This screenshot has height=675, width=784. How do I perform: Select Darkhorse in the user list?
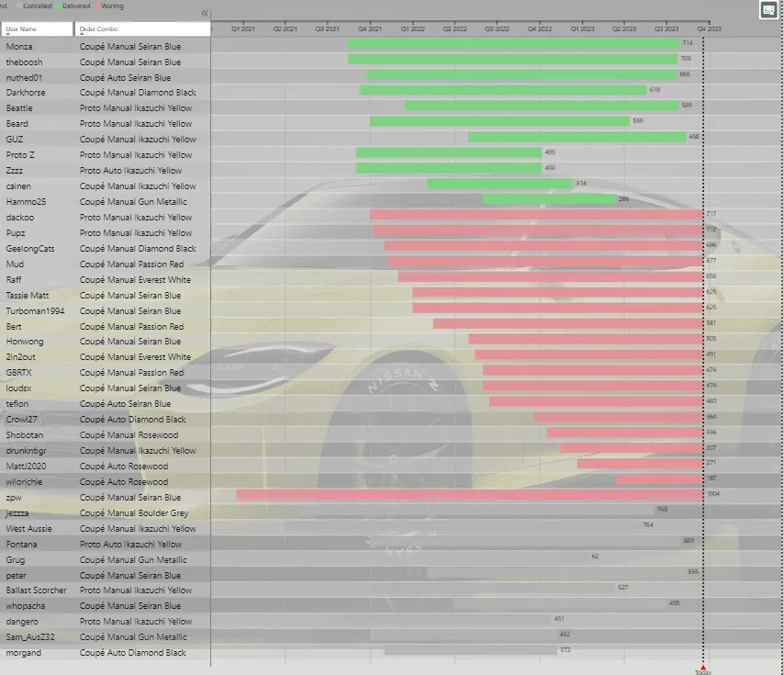tap(26, 93)
